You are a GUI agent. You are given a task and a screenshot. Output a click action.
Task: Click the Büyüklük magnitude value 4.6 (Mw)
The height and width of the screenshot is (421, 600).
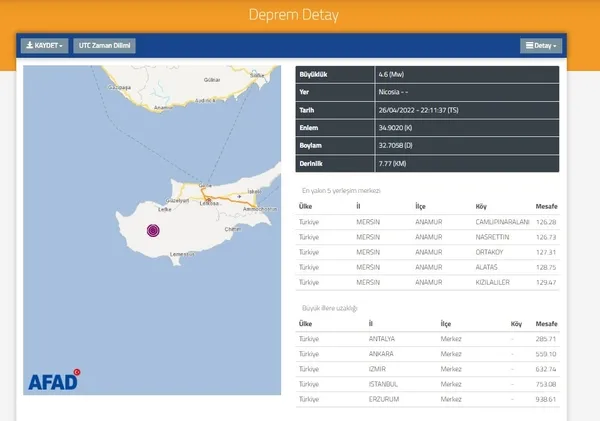point(391,75)
